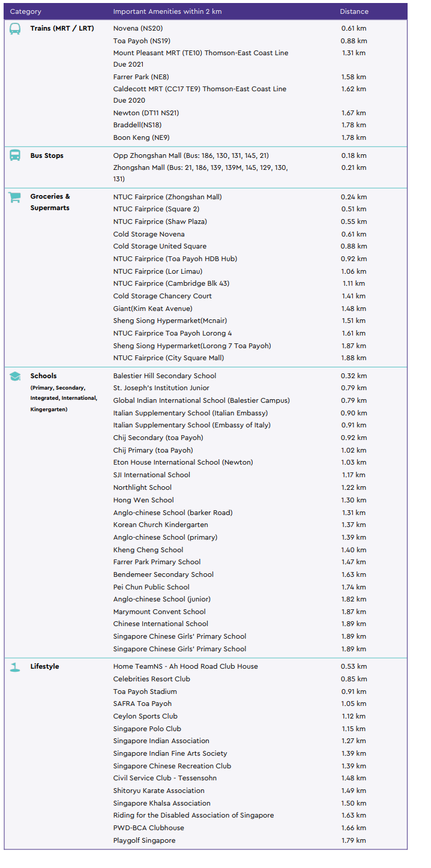Click NTUC Fairprice (Shaw Plaza)
The image size is (431, 868).
click(161, 222)
